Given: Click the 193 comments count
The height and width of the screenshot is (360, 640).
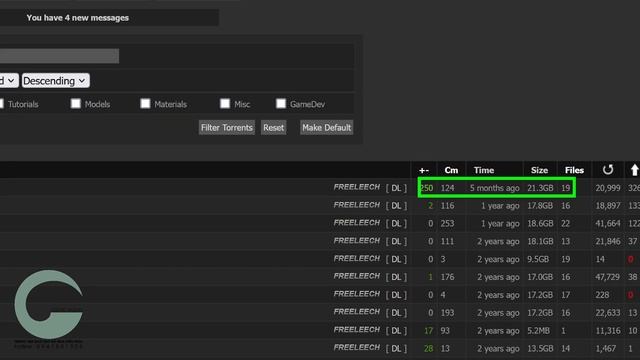Looking at the screenshot, I should tap(447, 313).
